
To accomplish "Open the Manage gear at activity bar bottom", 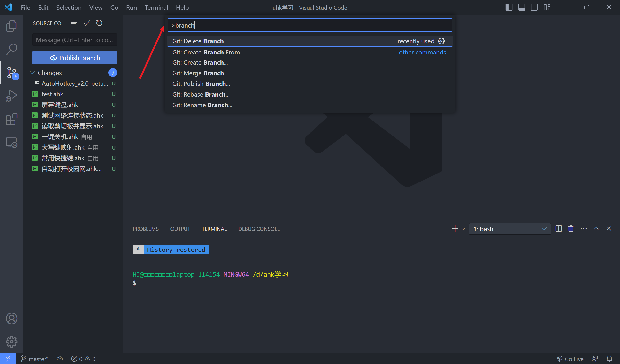I will coord(11,342).
